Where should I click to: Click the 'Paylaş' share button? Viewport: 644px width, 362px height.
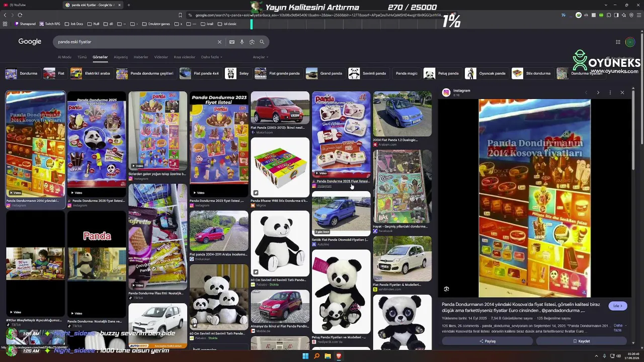pyautogui.click(x=487, y=341)
